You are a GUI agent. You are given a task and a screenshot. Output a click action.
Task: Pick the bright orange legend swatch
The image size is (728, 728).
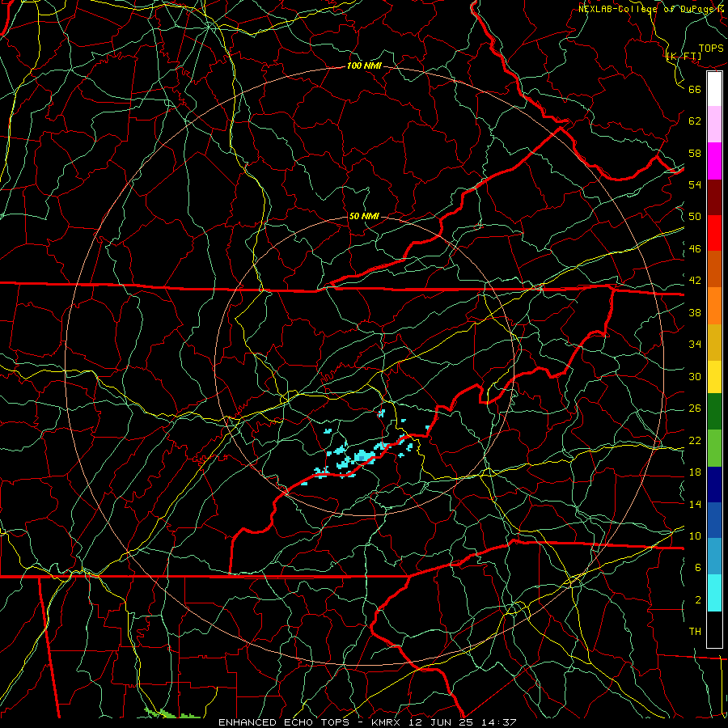click(714, 306)
